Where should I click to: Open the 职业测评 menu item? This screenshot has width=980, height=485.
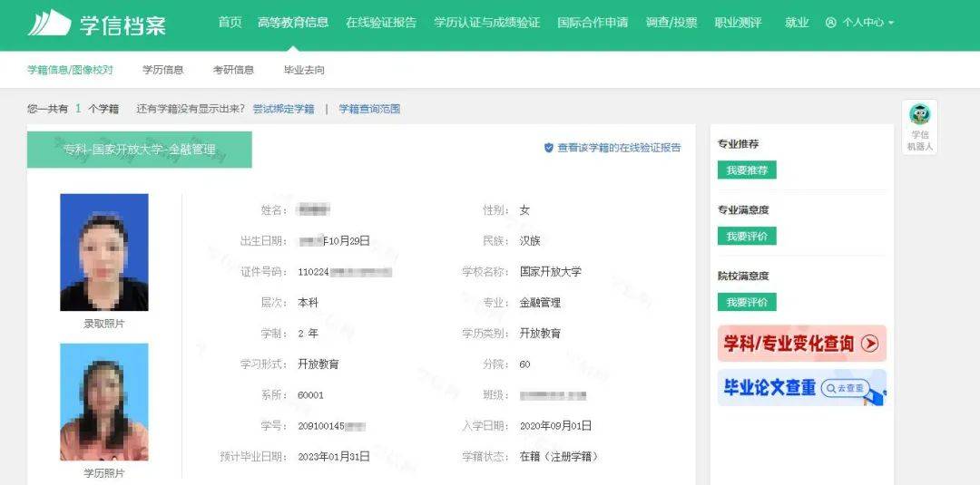(738, 23)
